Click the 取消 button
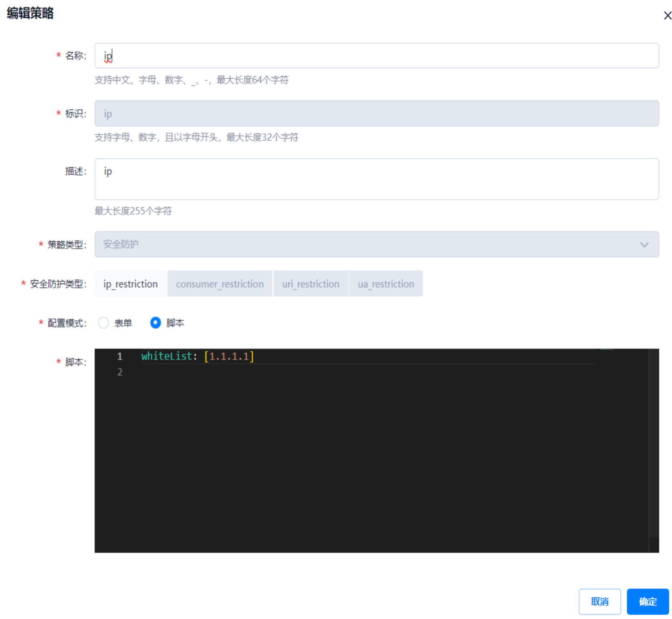The image size is (672, 619). tap(599, 601)
